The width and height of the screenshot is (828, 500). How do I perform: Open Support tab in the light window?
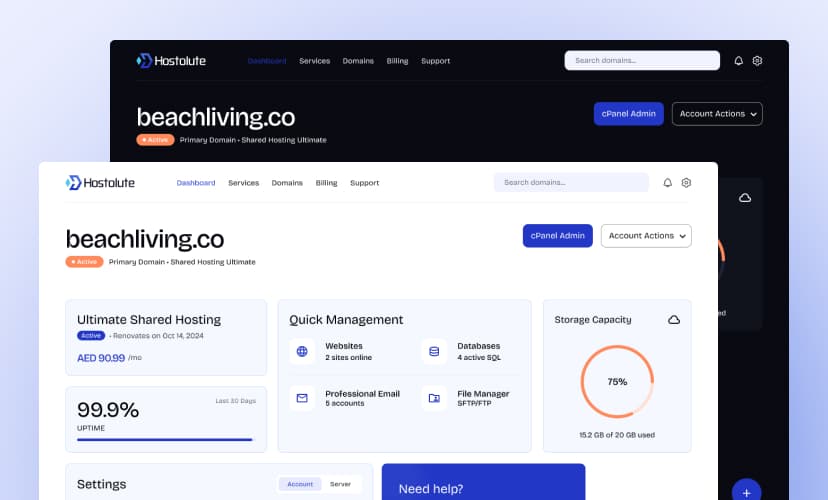click(x=364, y=183)
